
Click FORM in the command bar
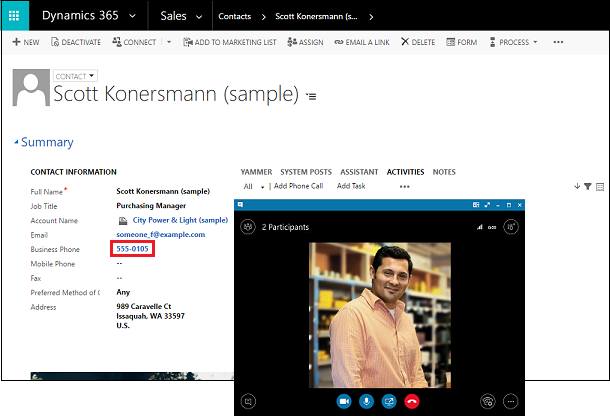point(462,42)
